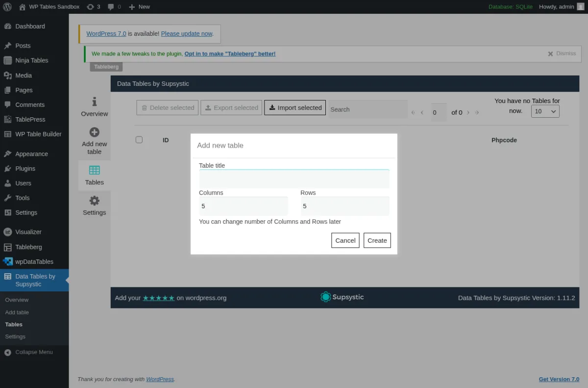Click the Media library icon
The height and width of the screenshot is (388, 588).
click(x=7, y=76)
